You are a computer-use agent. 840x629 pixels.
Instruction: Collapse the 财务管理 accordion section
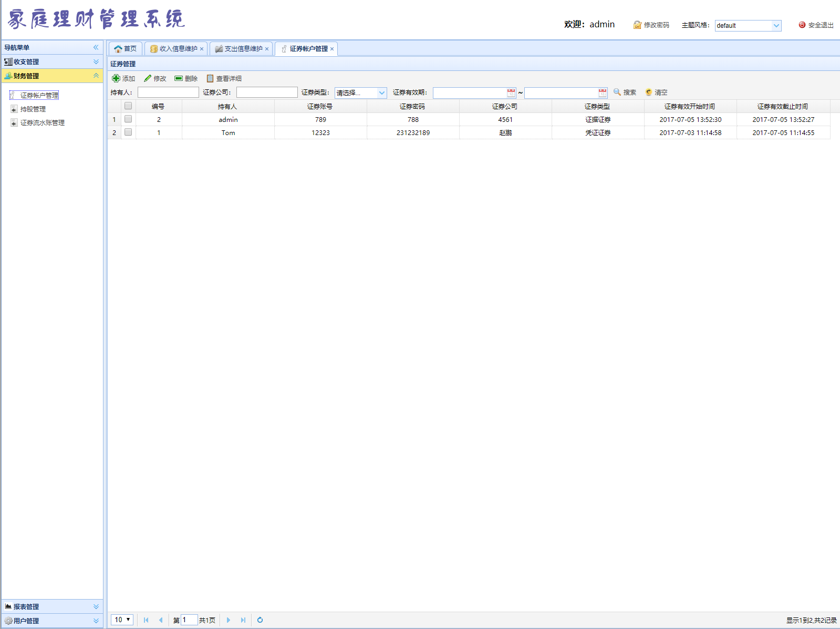coord(96,76)
